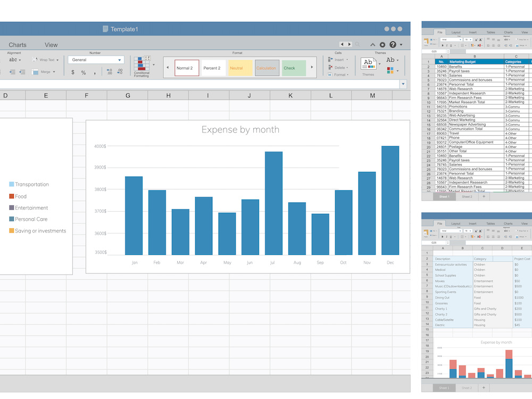Expand the Conditional Formatting dropdown arrow
Viewport: 532px width, 399px height.
(154, 64)
